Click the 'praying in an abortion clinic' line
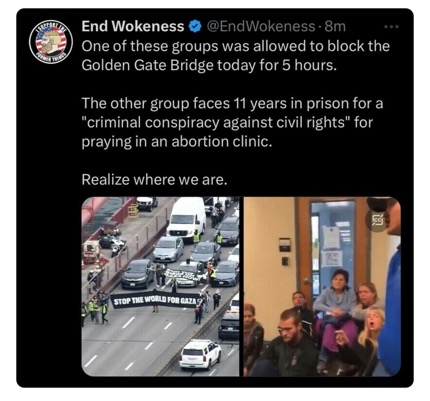The image size is (430, 401). (x=177, y=142)
